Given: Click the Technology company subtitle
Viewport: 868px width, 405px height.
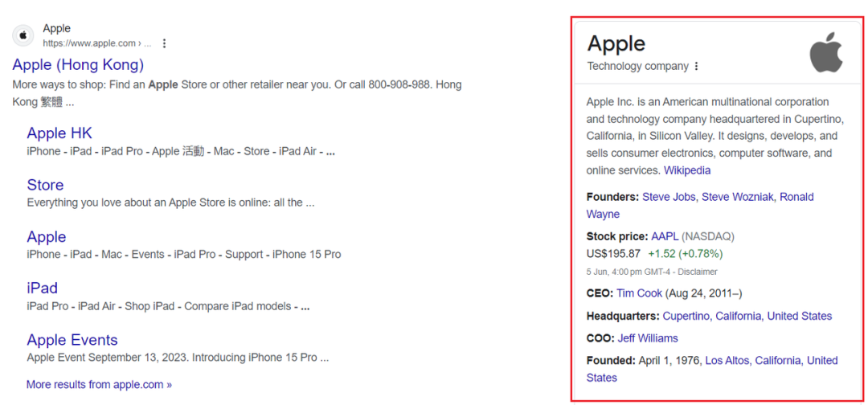Looking at the screenshot, I should click(637, 67).
